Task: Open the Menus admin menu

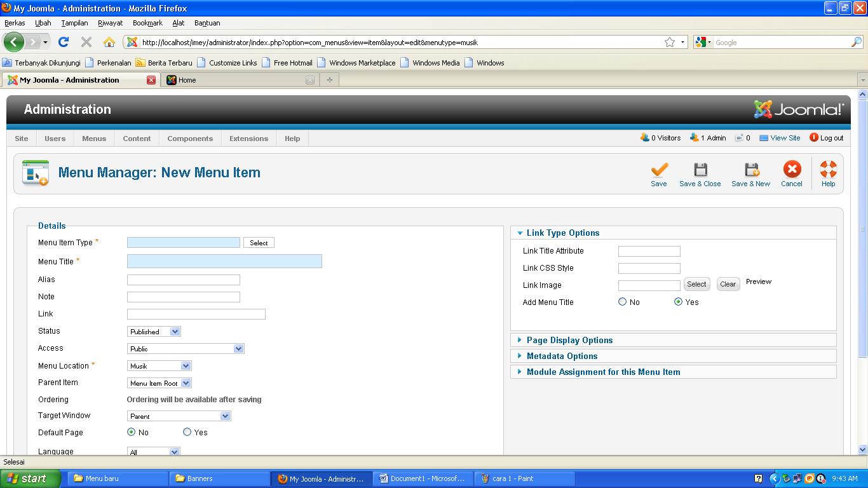Action: click(x=94, y=139)
